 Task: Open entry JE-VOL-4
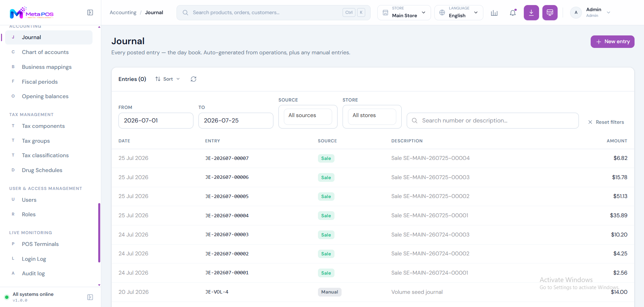(x=217, y=292)
